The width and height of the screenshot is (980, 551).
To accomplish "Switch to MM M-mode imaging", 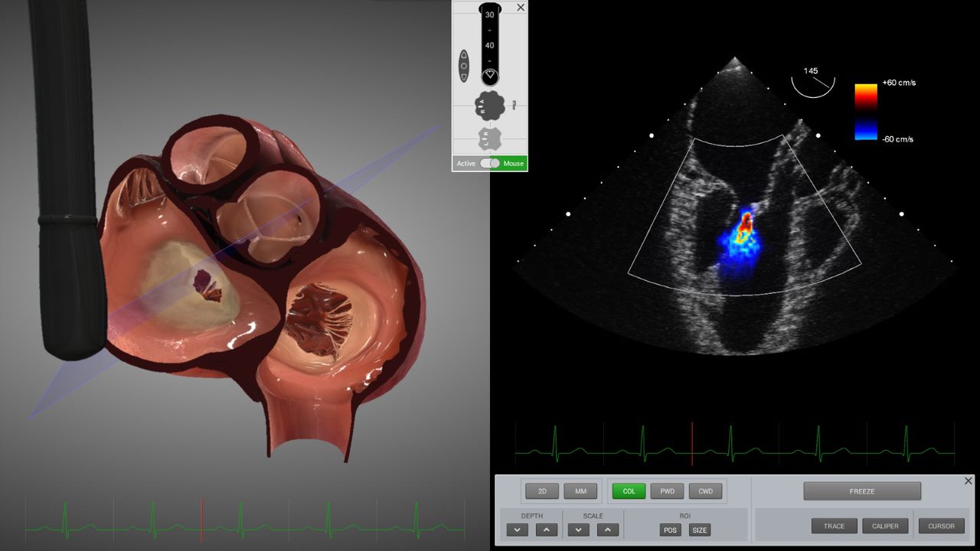I will [580, 491].
